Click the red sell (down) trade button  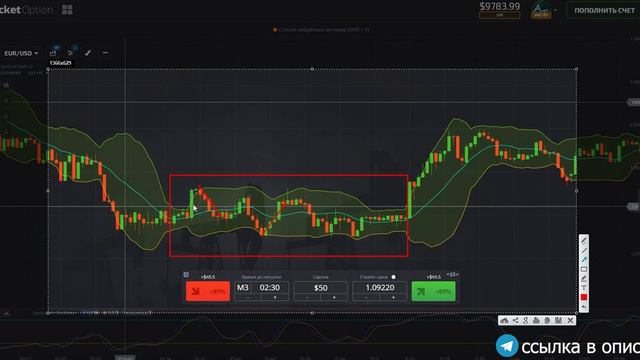[208, 291]
